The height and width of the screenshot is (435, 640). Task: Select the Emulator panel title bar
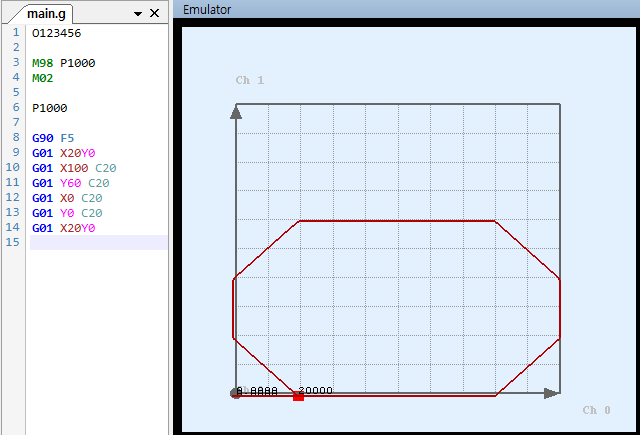click(x=400, y=9)
